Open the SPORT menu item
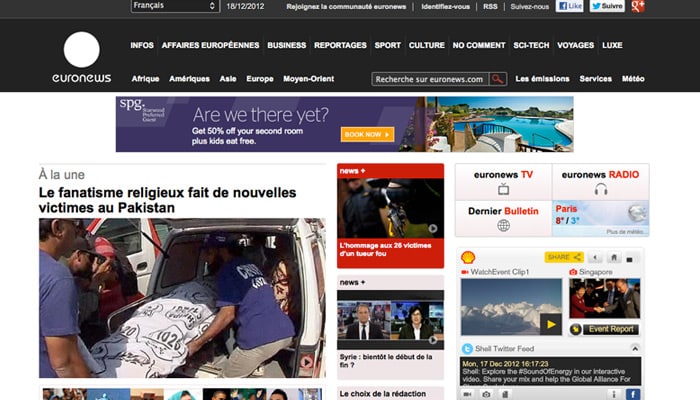 387,45
